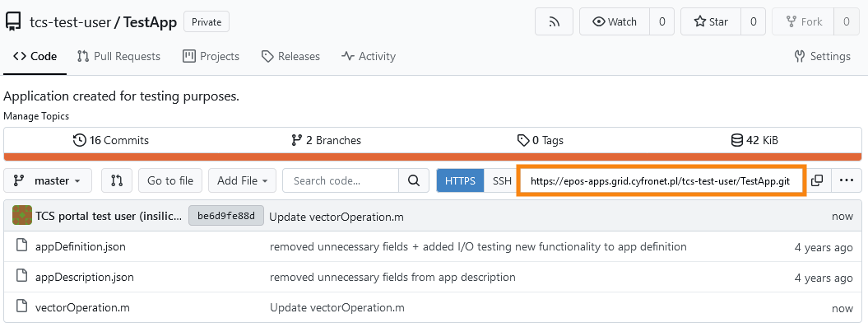Click the repository icon beside tcs-test-user

click(13, 22)
